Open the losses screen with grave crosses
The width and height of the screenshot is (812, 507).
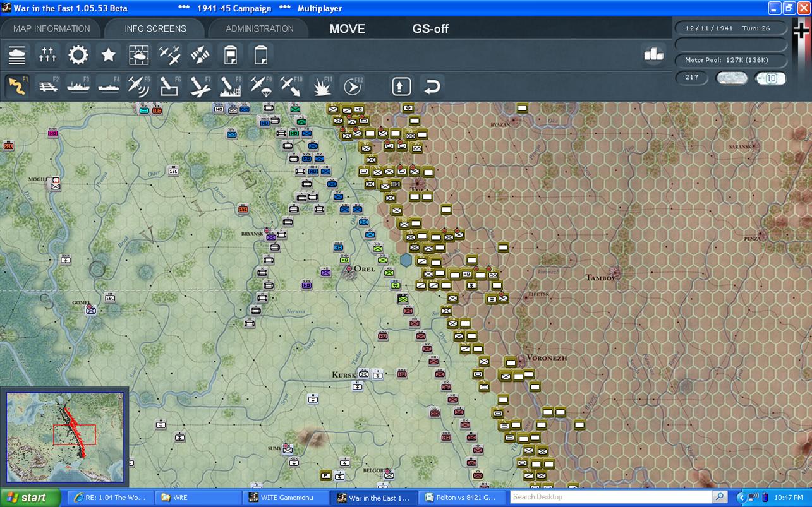point(47,55)
